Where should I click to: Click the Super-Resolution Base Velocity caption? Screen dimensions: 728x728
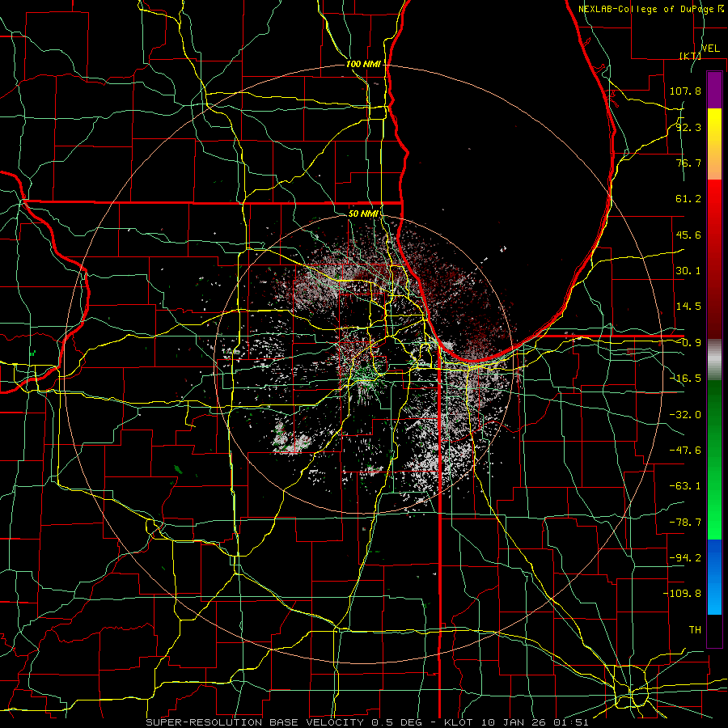tap(366, 722)
